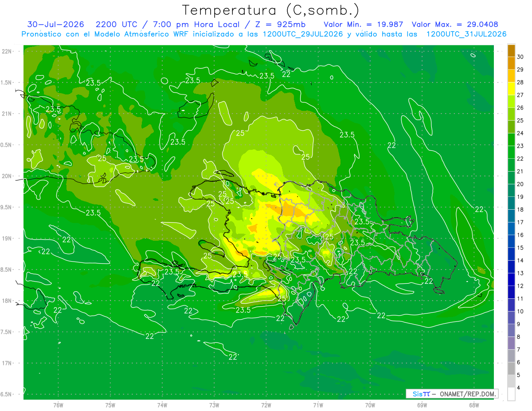532x411 pixels.
Task: Click the 22N latitude axis label
Action: (x=7, y=51)
